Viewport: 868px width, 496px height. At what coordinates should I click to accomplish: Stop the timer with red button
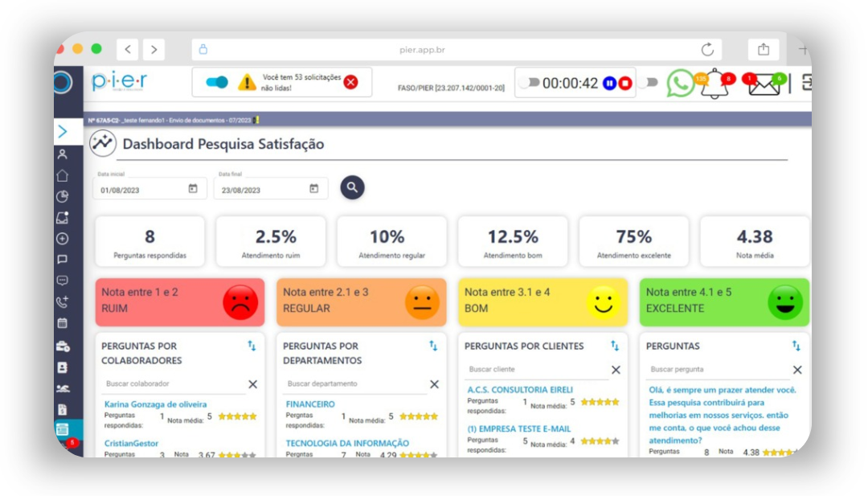[625, 83]
